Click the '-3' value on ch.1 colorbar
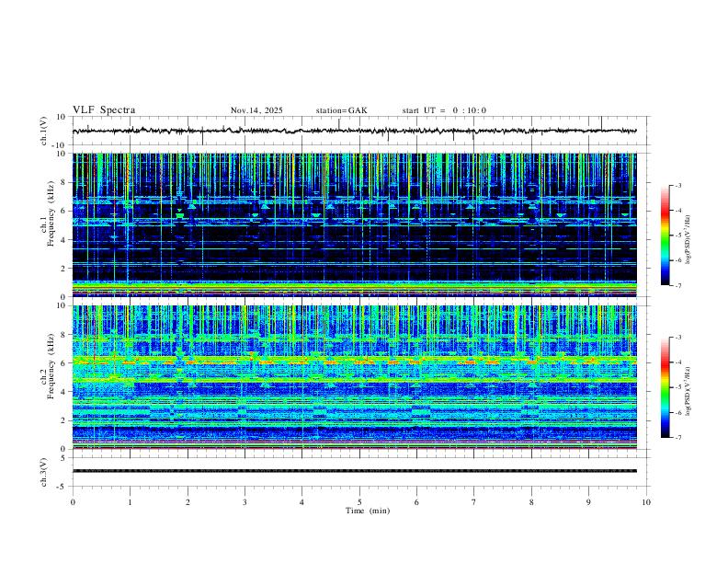 (677, 185)
